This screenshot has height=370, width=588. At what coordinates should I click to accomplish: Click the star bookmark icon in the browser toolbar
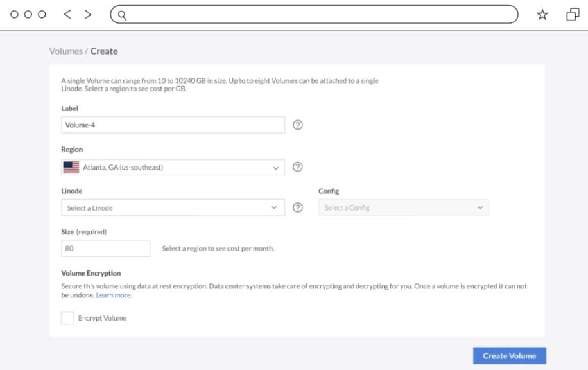click(542, 14)
